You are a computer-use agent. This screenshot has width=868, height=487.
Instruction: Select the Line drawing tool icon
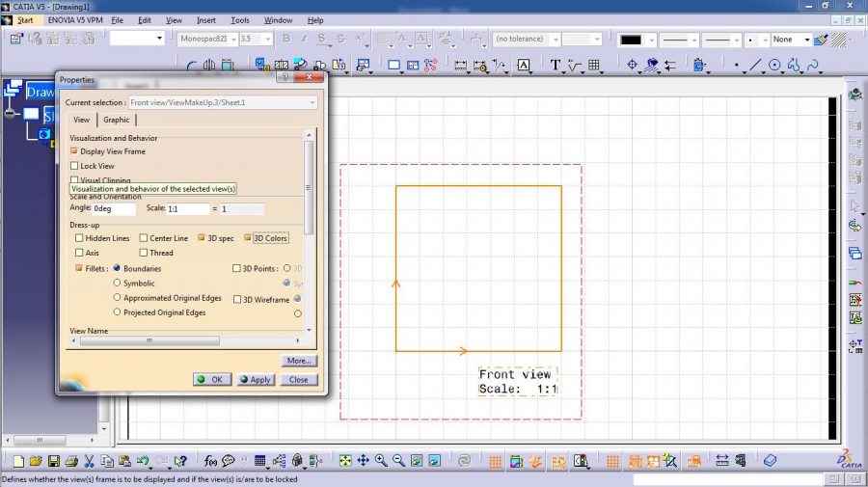755,66
